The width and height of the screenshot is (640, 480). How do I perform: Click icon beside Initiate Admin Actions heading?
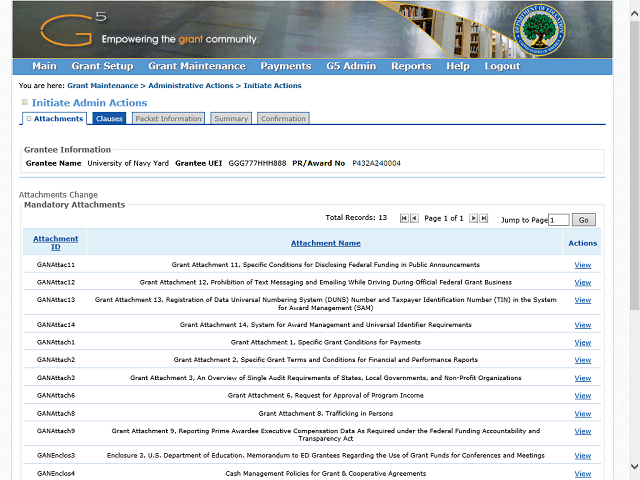pyautogui.click(x=25, y=102)
